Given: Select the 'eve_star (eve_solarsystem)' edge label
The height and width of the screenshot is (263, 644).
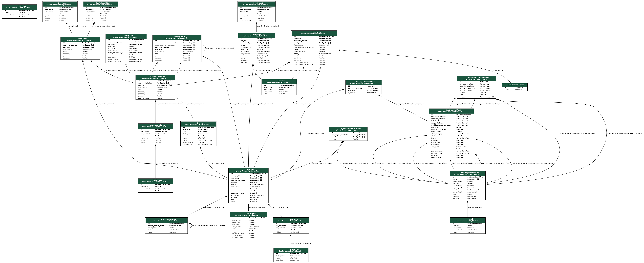Looking at the screenshot, I should click(x=194, y=104).
